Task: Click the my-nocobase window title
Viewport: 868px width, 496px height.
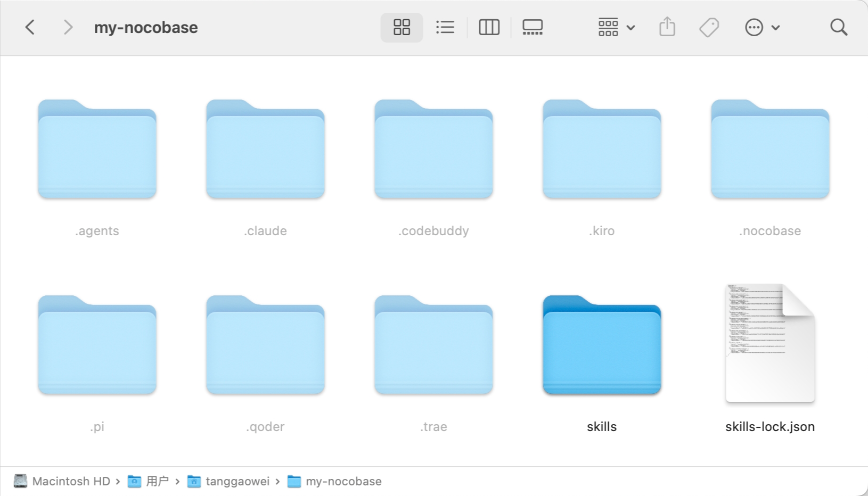Action: click(x=146, y=27)
